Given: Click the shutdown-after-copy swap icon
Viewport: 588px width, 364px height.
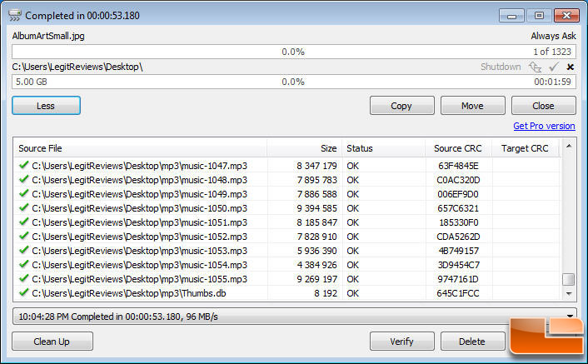Looking at the screenshot, I should (536, 67).
